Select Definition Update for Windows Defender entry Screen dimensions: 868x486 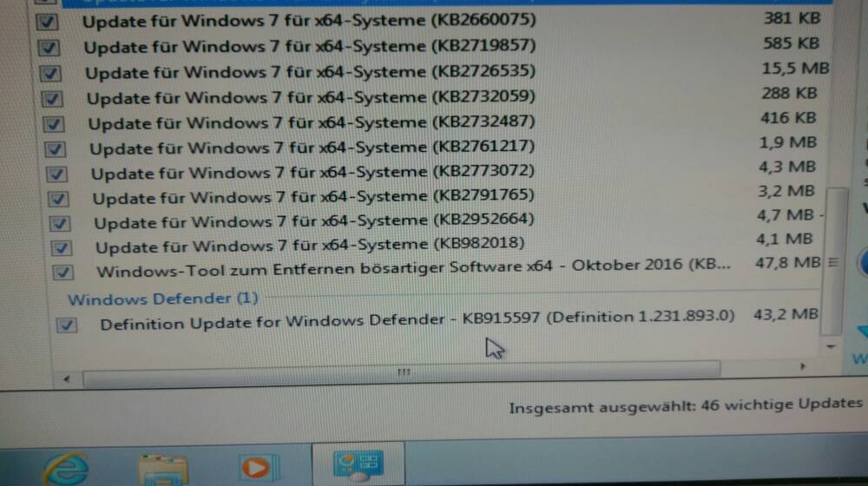tap(437, 320)
